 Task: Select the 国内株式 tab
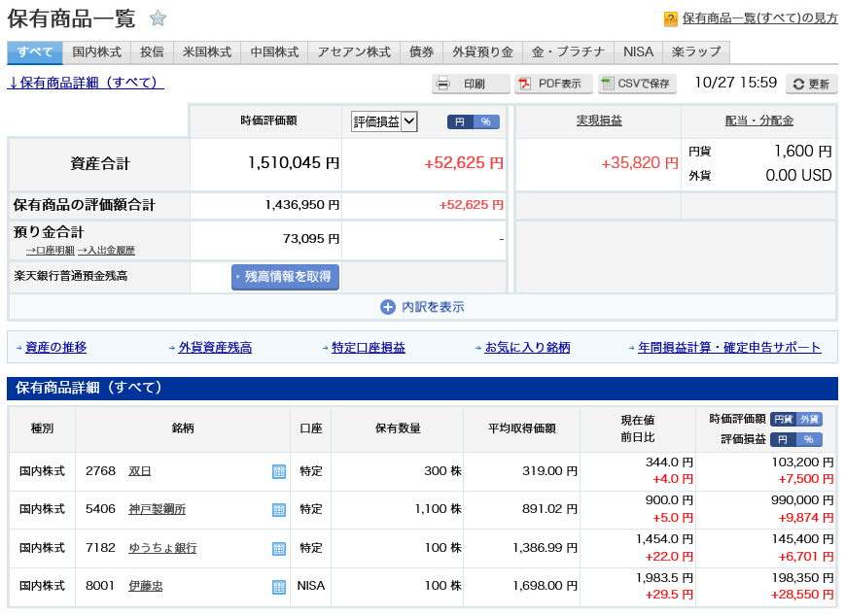pyautogui.click(x=96, y=52)
